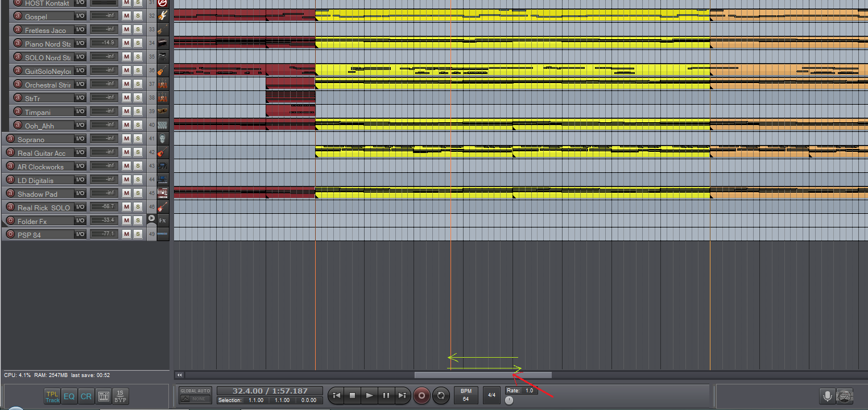Click the StrTr track strings icon

tap(163, 98)
